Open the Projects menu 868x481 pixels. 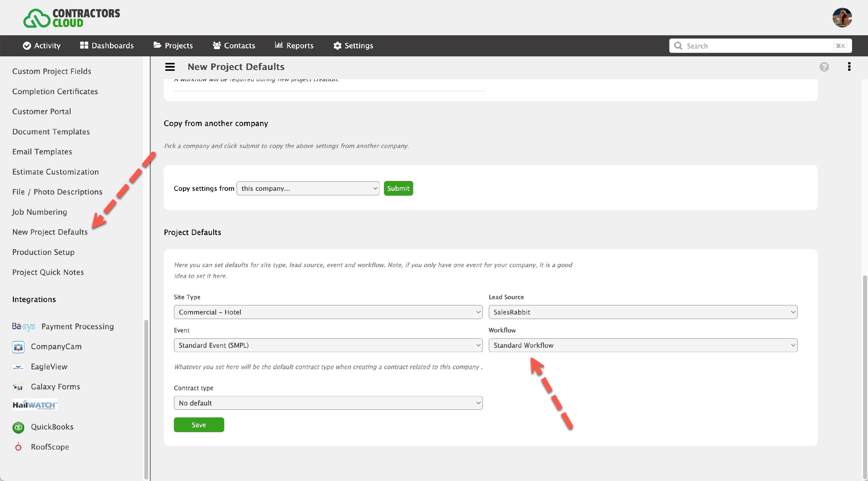point(173,46)
